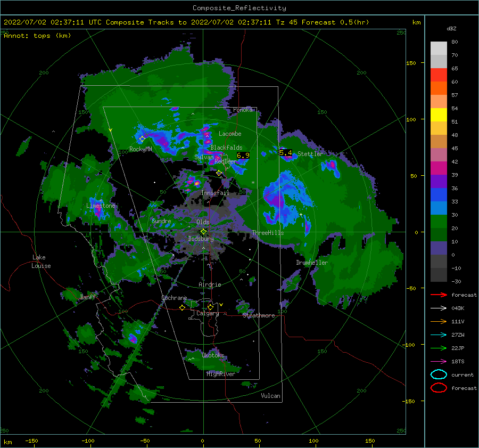Click the Lake Louise label
The width and height of the screenshot is (479, 448).
coord(41,262)
